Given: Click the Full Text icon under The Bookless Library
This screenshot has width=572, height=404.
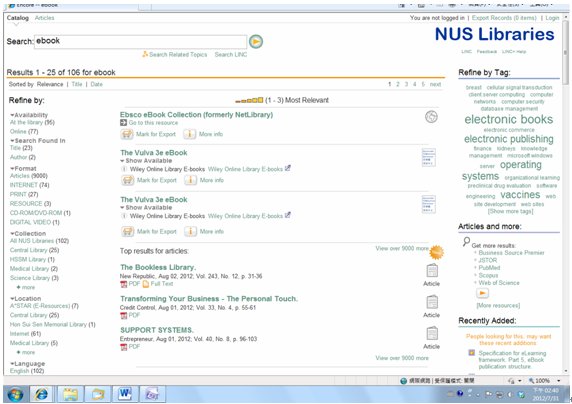Looking at the screenshot, I should [146, 284].
